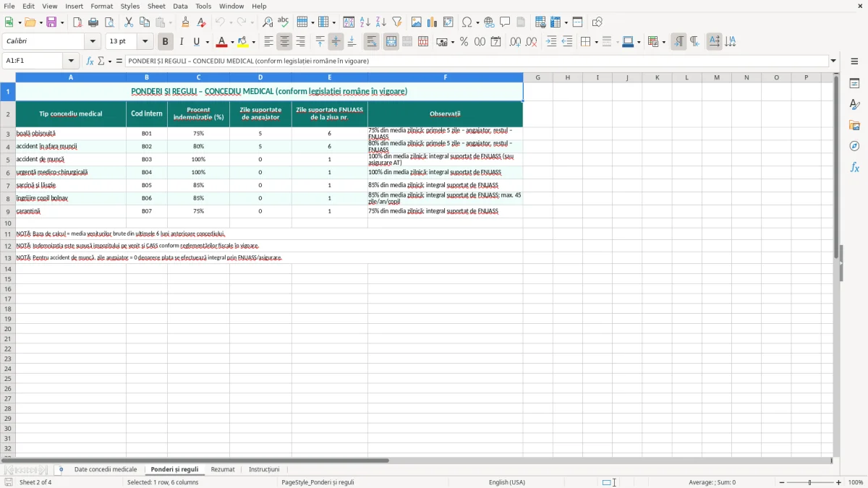Toggle Align Right
Screen dimensions: 868x488
(301, 41)
